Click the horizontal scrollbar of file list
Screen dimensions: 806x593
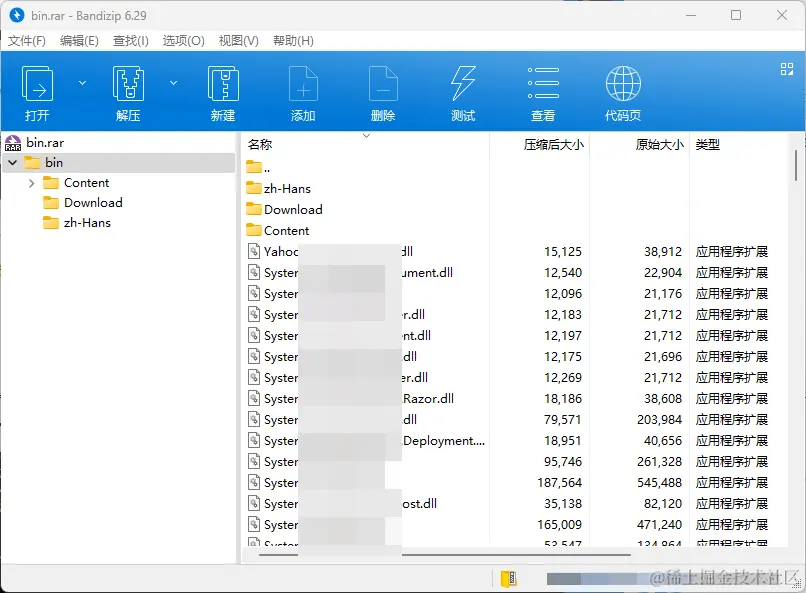click(x=445, y=555)
